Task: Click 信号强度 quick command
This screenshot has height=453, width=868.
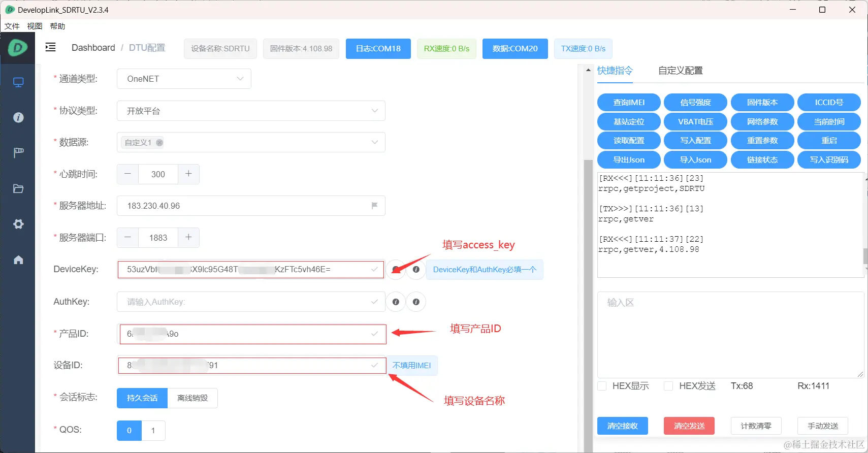Action: pos(696,103)
